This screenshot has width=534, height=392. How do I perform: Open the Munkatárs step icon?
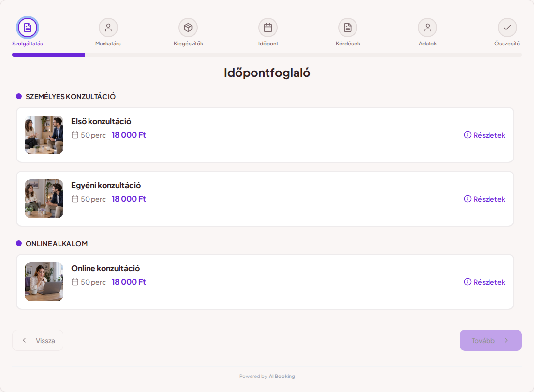[108, 28]
